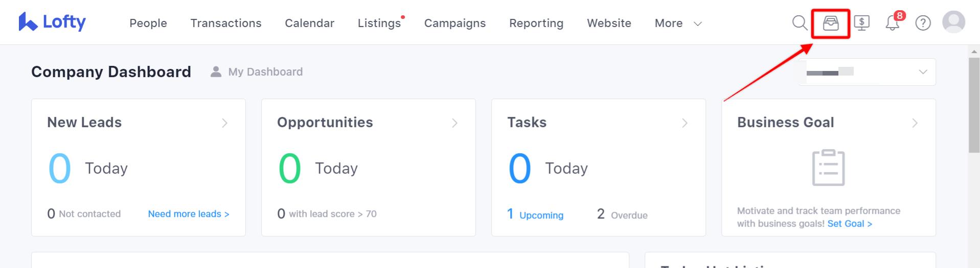Click the My Dashboard person icon

(x=216, y=71)
